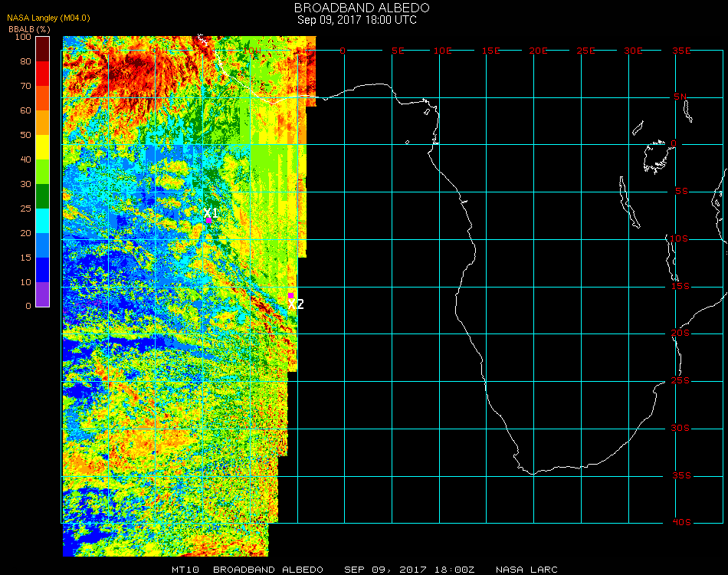This screenshot has width=728, height=575.
Task: Click the magenta X1 marker point
Action: point(209,221)
